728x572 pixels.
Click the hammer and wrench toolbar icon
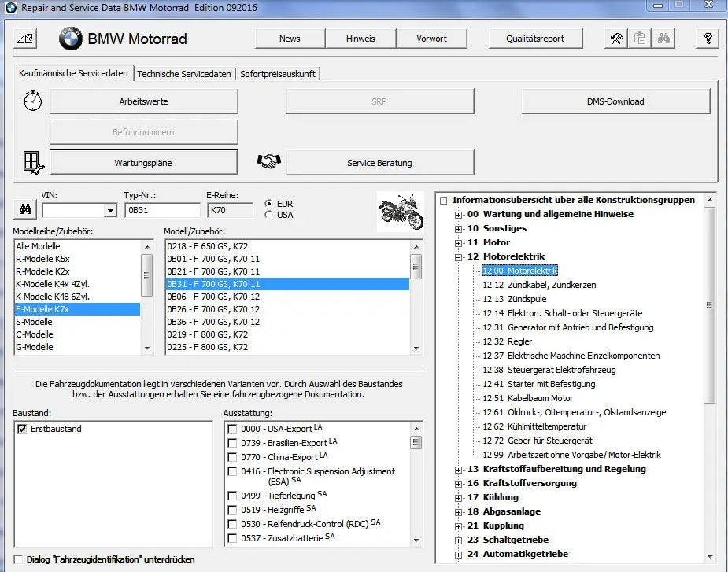(617, 37)
